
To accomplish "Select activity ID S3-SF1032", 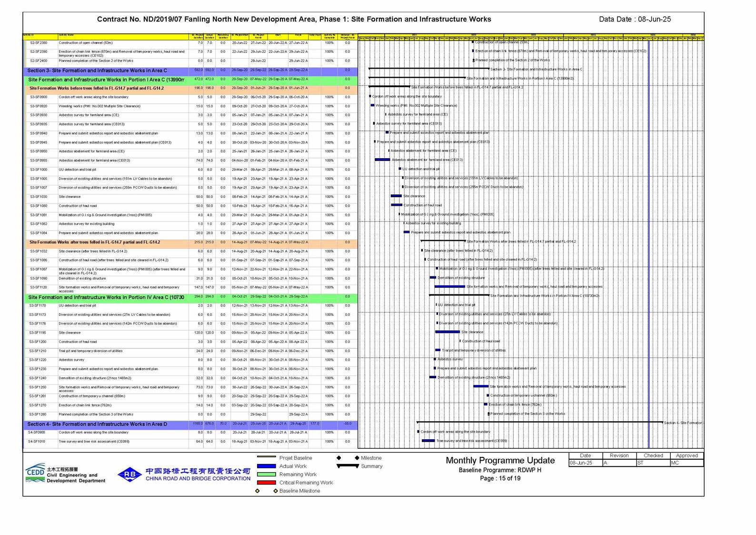I will (39, 251).
